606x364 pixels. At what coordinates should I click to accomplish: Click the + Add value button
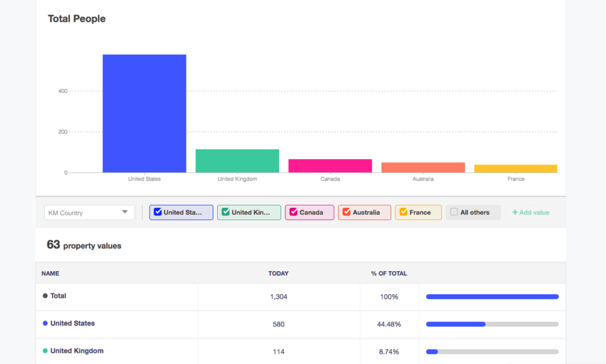(x=530, y=212)
